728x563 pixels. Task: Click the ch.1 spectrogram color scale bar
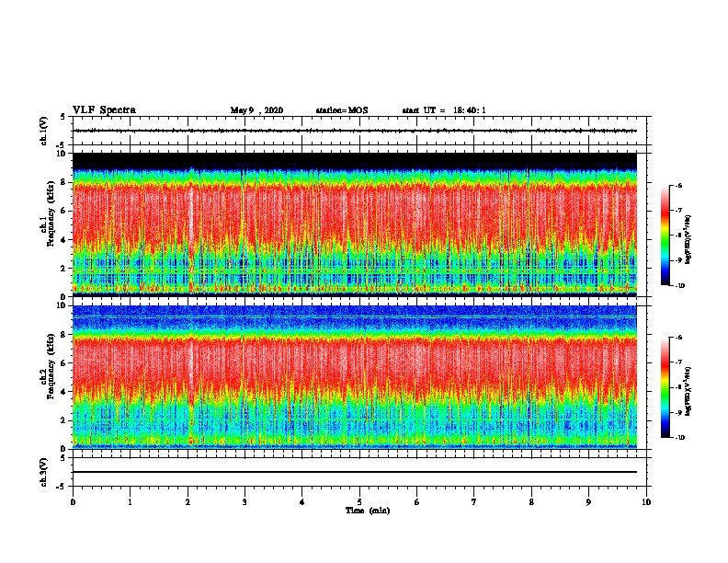[665, 236]
